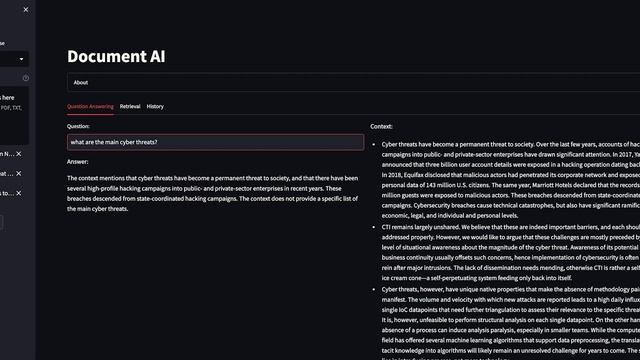This screenshot has height=360, width=640.
Task: Click the Document AI heading
Action: [x=116, y=56]
